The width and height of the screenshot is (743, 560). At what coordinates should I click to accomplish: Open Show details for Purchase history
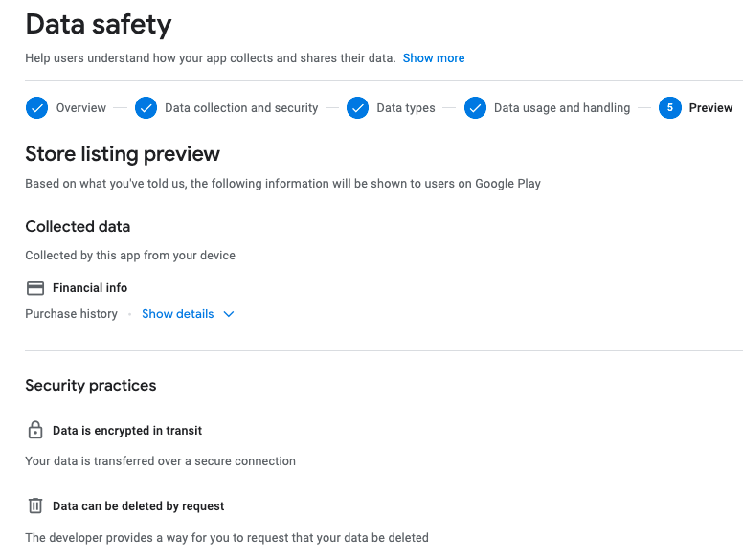pos(178,314)
